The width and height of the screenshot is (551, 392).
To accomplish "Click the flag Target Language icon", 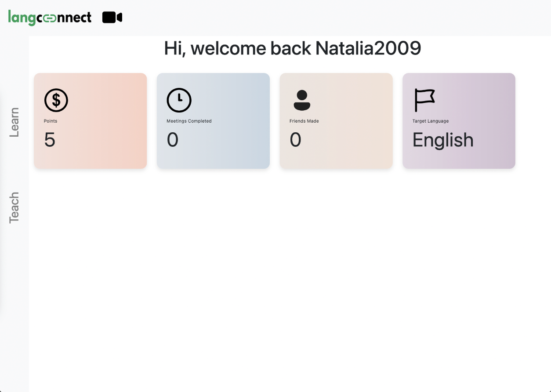I will [x=424, y=100].
